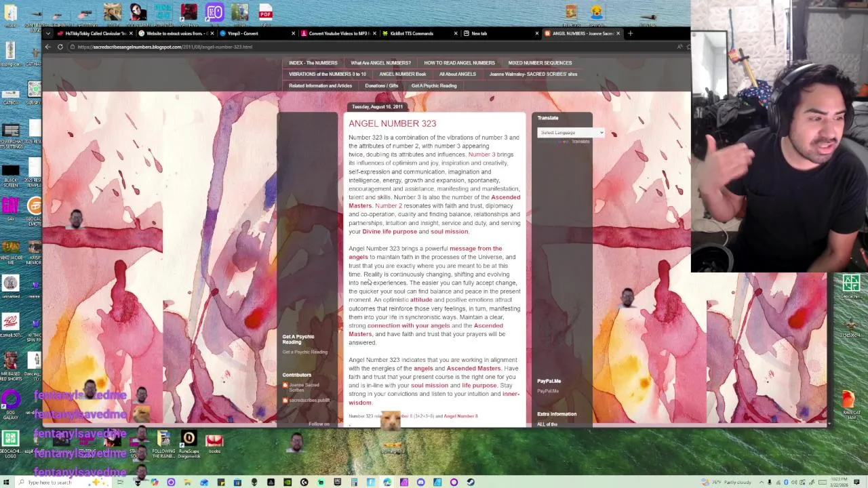Follow the message from the angels link
Viewport: 868px width, 488px height.
click(426, 253)
